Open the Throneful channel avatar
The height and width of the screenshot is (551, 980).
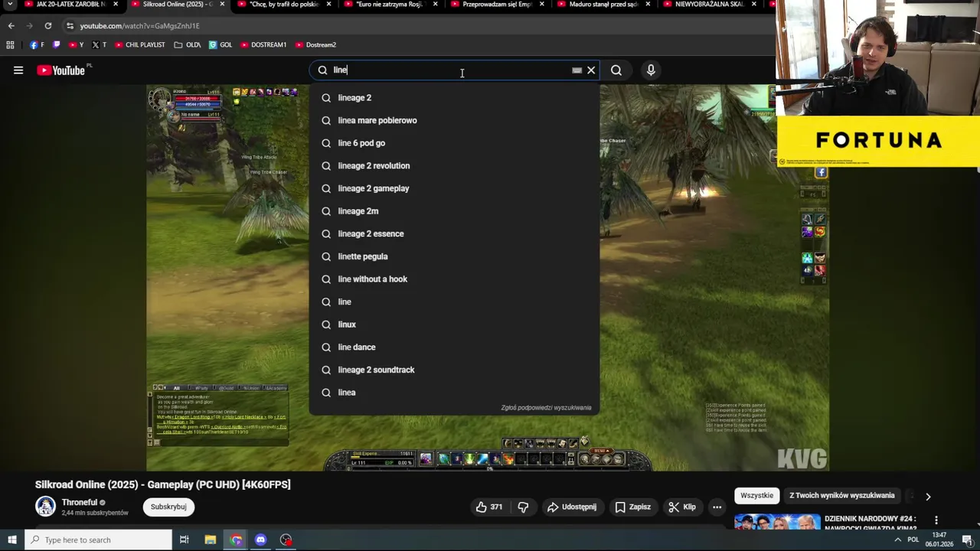point(45,507)
